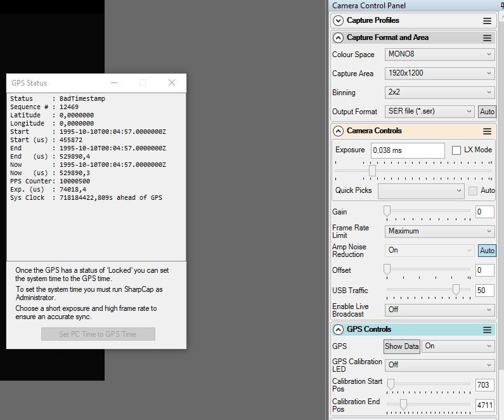
Task: Open the Capture Area 1920x1200 dropdown
Action: click(x=439, y=74)
